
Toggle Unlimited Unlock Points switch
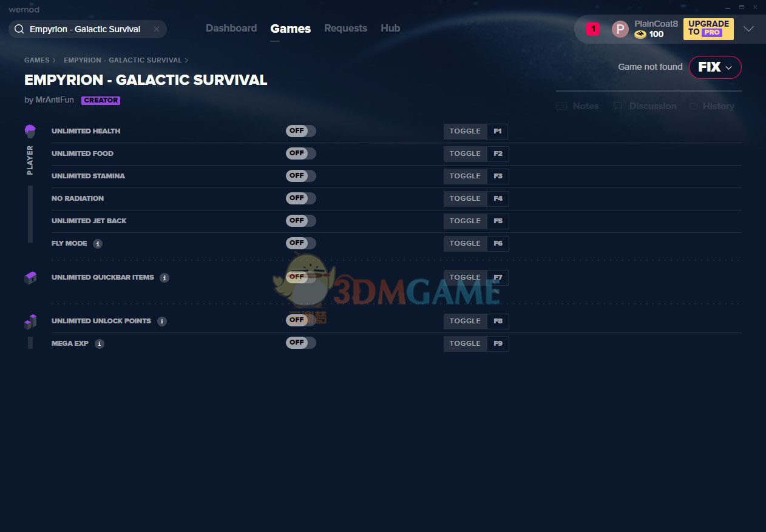(x=301, y=321)
